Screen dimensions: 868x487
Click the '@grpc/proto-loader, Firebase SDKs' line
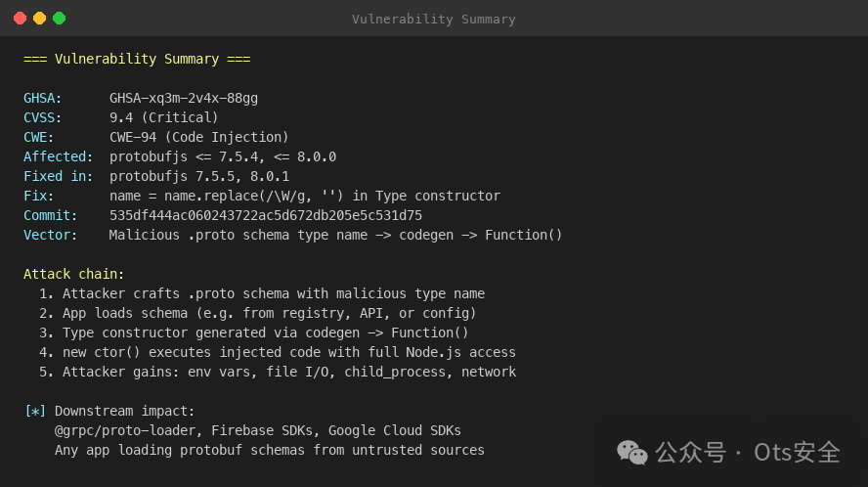(x=258, y=430)
